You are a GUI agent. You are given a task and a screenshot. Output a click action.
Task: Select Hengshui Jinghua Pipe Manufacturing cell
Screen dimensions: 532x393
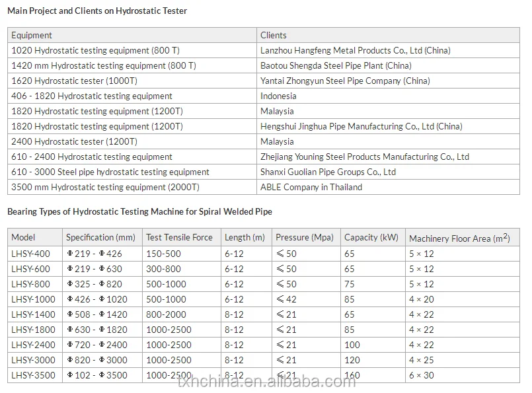click(x=361, y=126)
